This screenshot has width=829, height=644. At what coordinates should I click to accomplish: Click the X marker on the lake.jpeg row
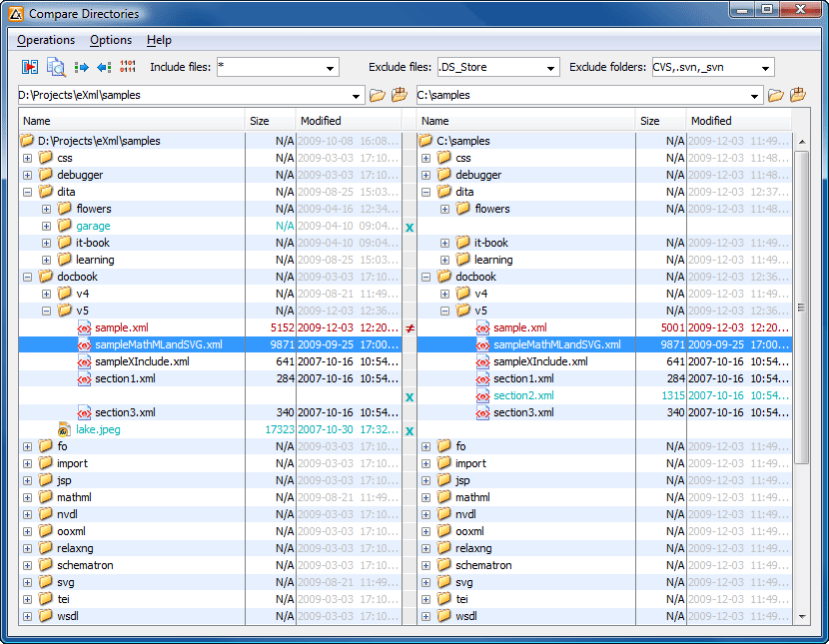point(410,431)
